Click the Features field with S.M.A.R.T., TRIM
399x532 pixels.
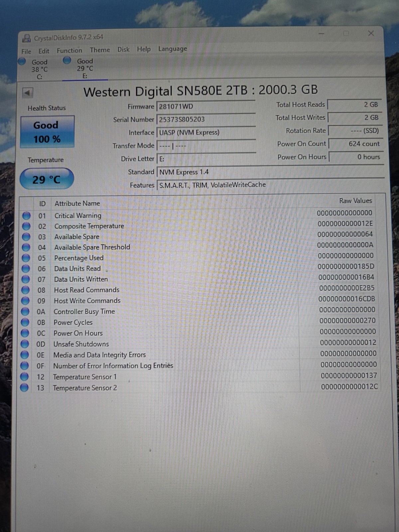coord(270,185)
